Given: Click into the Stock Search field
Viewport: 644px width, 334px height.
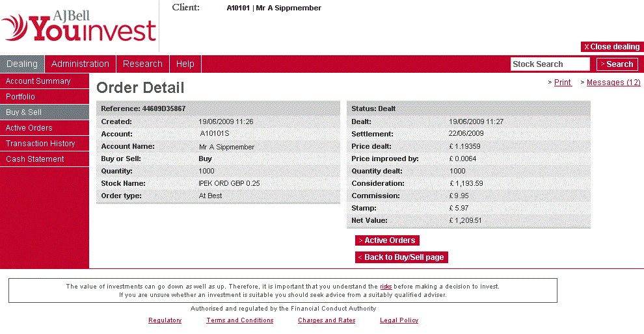Looking at the screenshot, I should click(x=550, y=64).
